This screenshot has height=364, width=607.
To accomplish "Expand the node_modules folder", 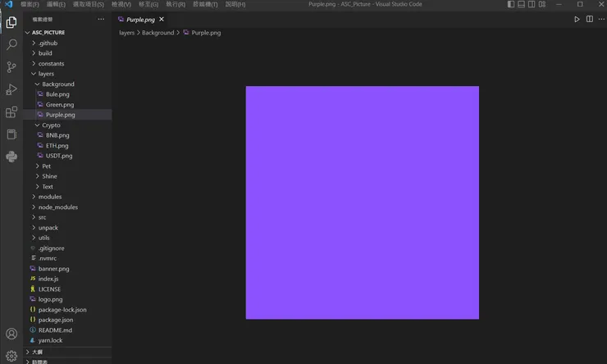I will [67, 207].
